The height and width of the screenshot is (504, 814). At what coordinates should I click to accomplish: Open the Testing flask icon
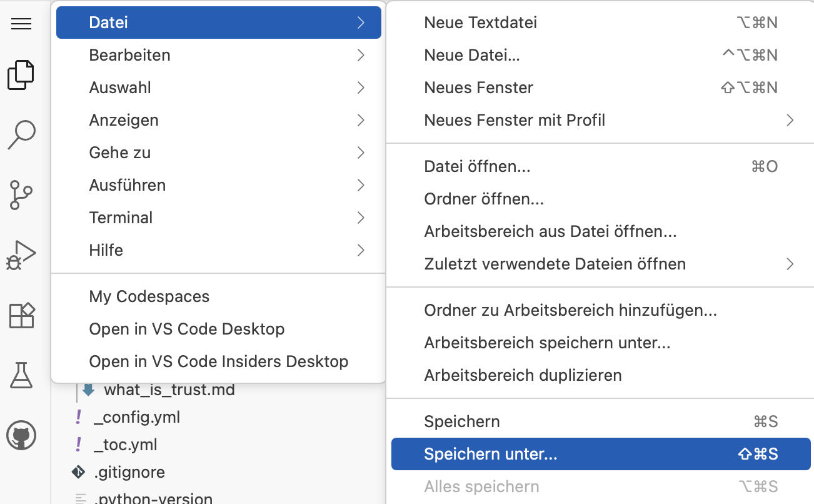point(21,375)
